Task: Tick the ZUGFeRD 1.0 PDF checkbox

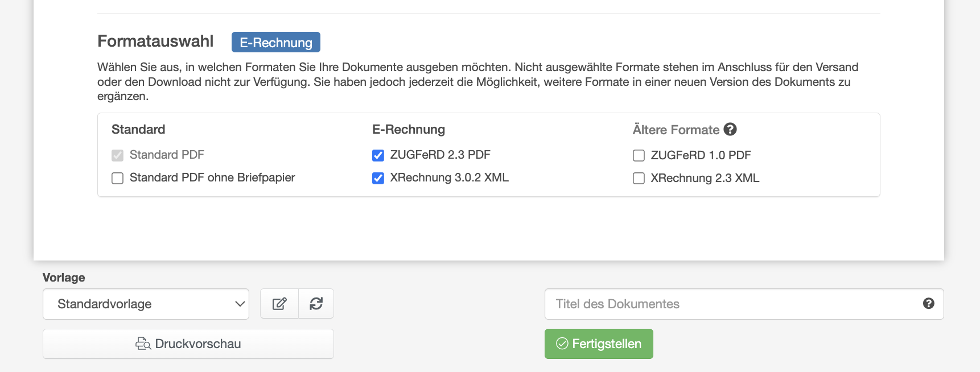Action: coord(639,155)
